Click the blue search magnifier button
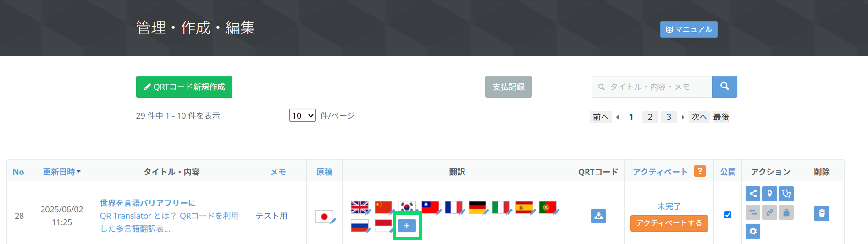This screenshot has width=868, height=244. click(724, 87)
